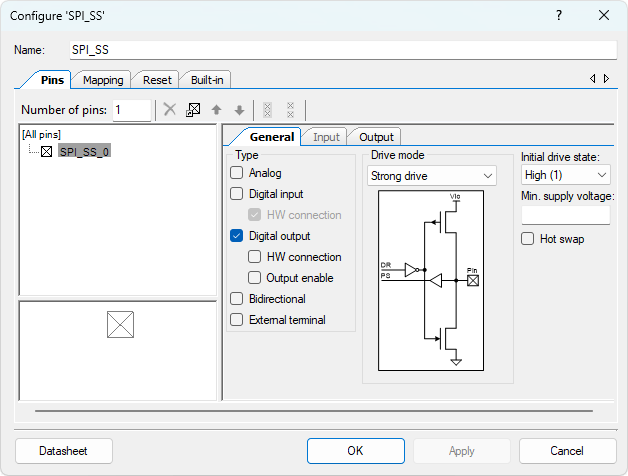Open the Output sub-tab
The image size is (628, 476).
[376, 137]
